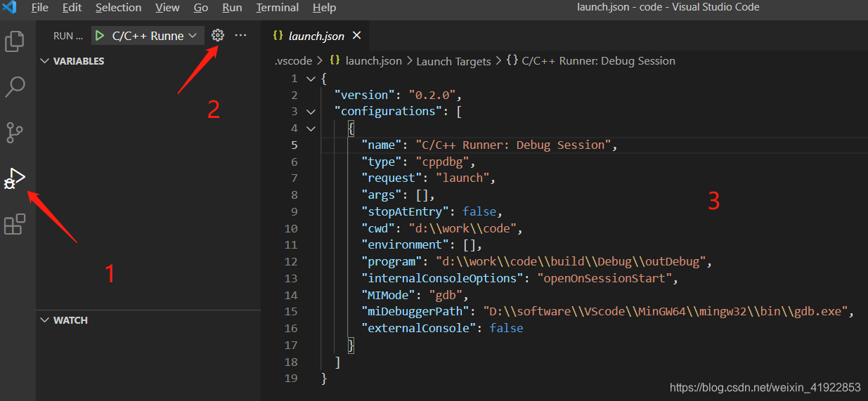The height and width of the screenshot is (401, 868).
Task: Fold the configurations array on line 3
Action: pyautogui.click(x=311, y=112)
